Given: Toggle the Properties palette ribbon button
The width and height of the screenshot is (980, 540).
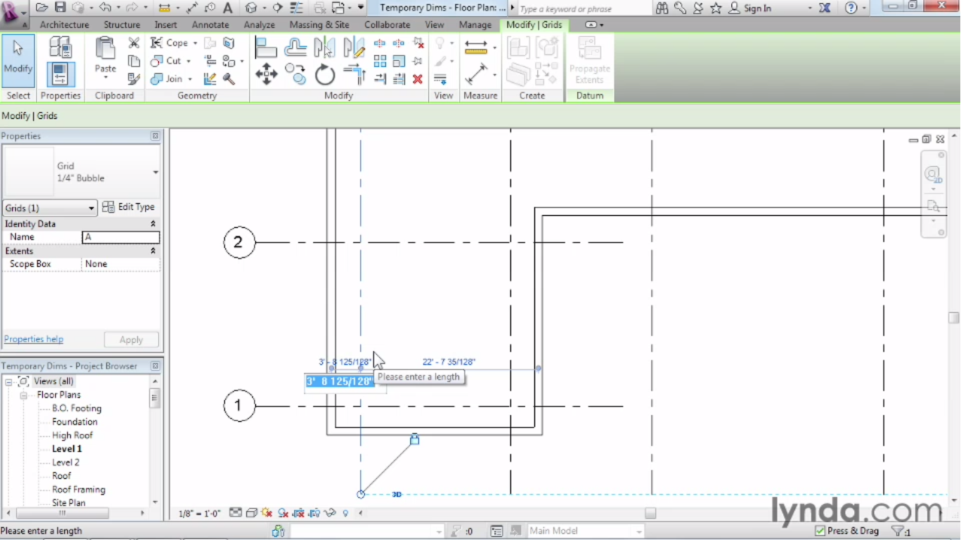Looking at the screenshot, I should (x=60, y=75).
